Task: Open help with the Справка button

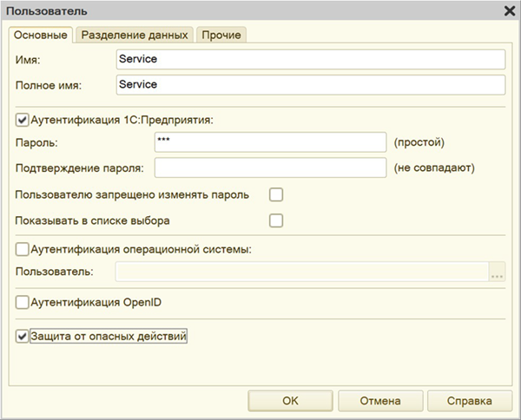Action: (x=468, y=401)
